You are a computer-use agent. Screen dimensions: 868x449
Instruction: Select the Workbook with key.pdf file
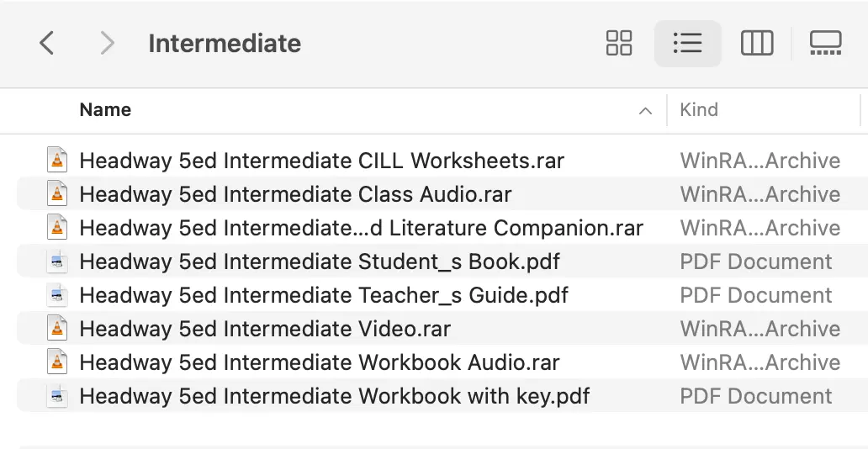pos(442,396)
